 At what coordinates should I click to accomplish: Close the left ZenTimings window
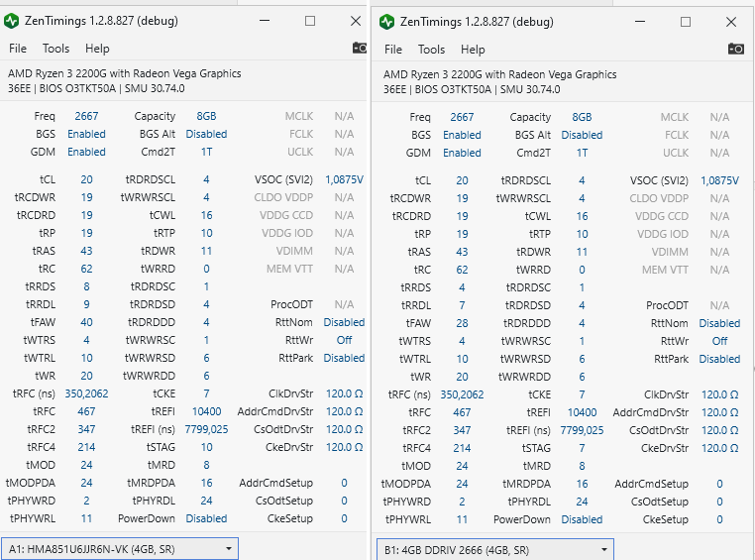point(356,21)
